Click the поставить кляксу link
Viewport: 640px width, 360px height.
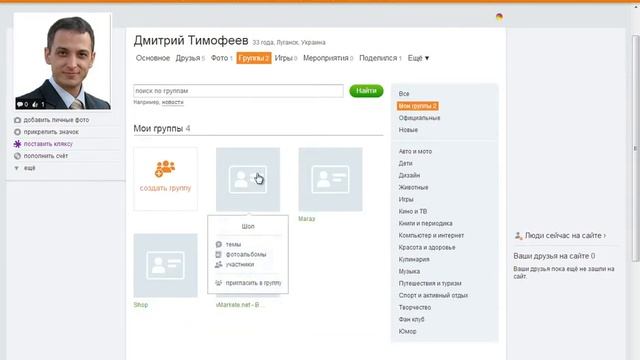[48, 144]
